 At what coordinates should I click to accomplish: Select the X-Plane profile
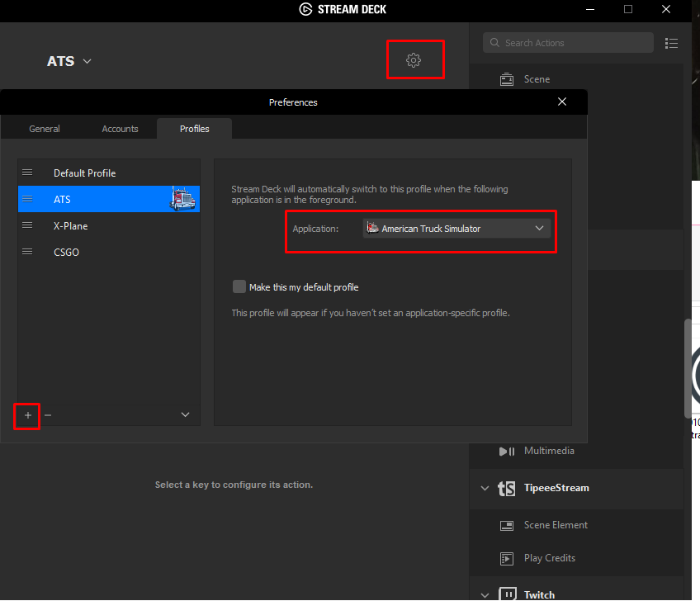109,225
